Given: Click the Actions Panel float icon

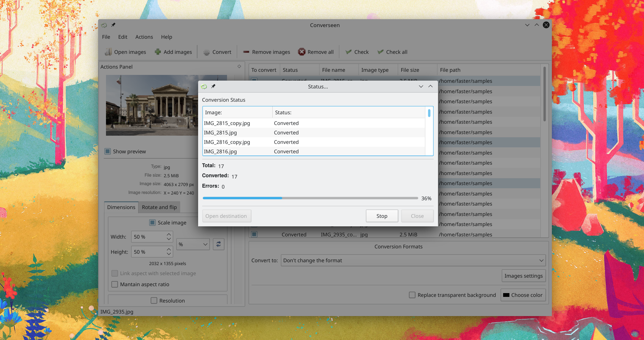Looking at the screenshot, I should coord(239,66).
